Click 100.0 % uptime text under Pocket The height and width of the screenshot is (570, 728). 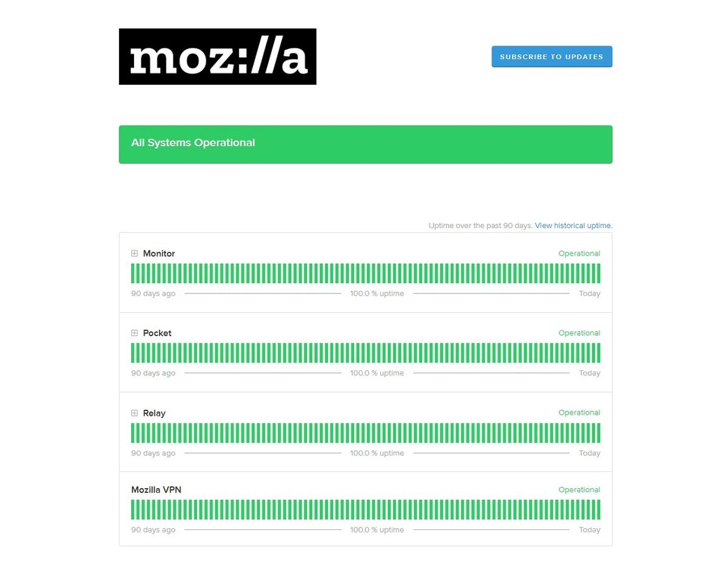pos(377,373)
